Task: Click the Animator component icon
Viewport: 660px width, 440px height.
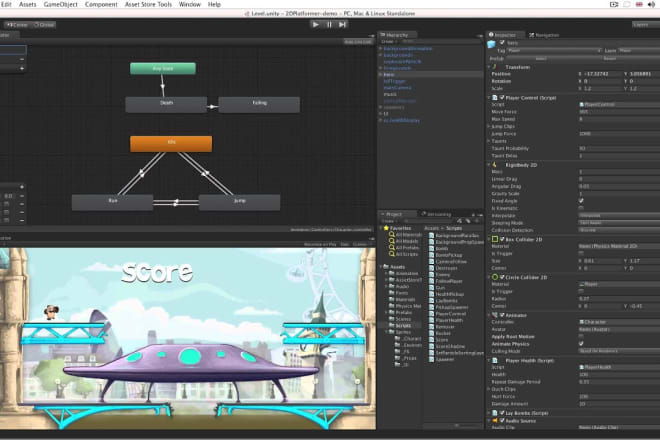Action: point(495,315)
